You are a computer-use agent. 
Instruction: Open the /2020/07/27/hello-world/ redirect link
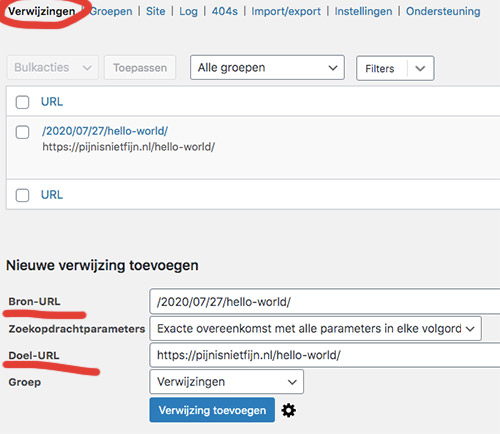point(105,131)
